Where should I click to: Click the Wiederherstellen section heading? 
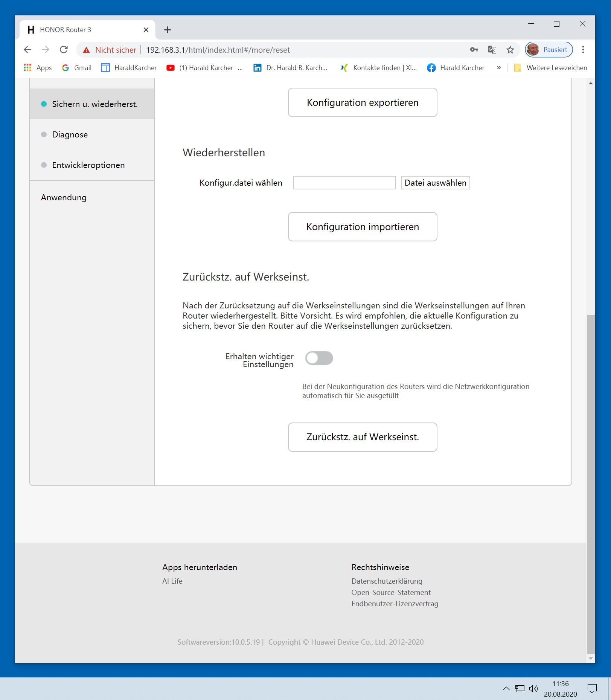click(224, 153)
